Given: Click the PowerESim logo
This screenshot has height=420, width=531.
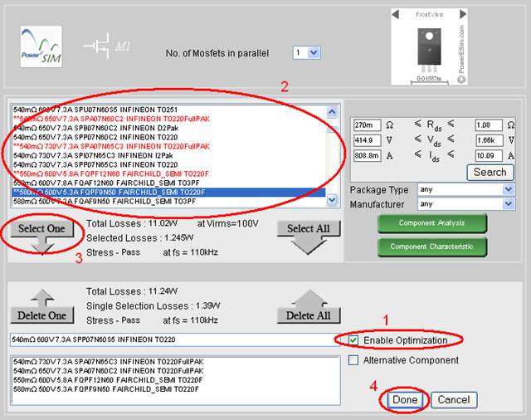Looking at the screenshot, I should (x=41, y=46).
